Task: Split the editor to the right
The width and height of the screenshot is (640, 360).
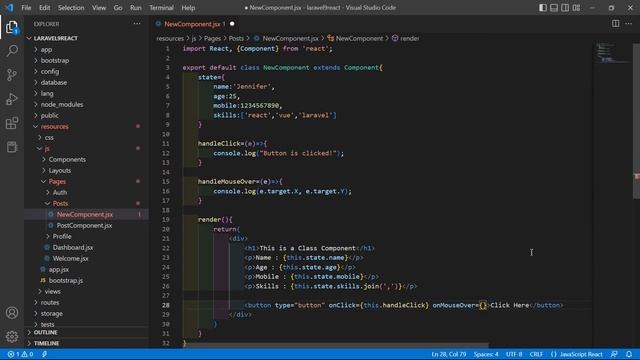Action: click(616, 24)
